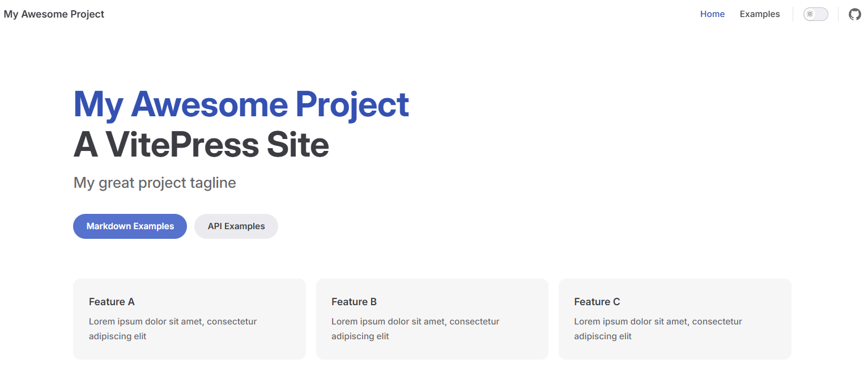868x392 pixels.
Task: Select the Feature B card heading
Action: point(354,302)
